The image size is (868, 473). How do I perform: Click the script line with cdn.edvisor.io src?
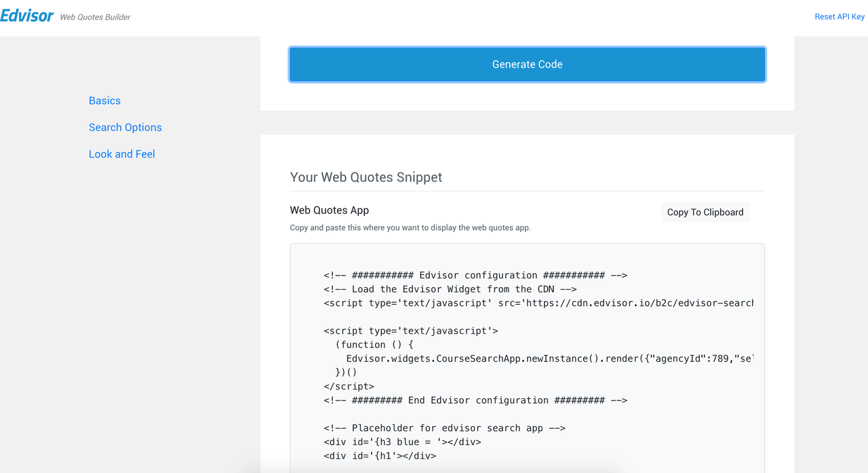[538, 303]
